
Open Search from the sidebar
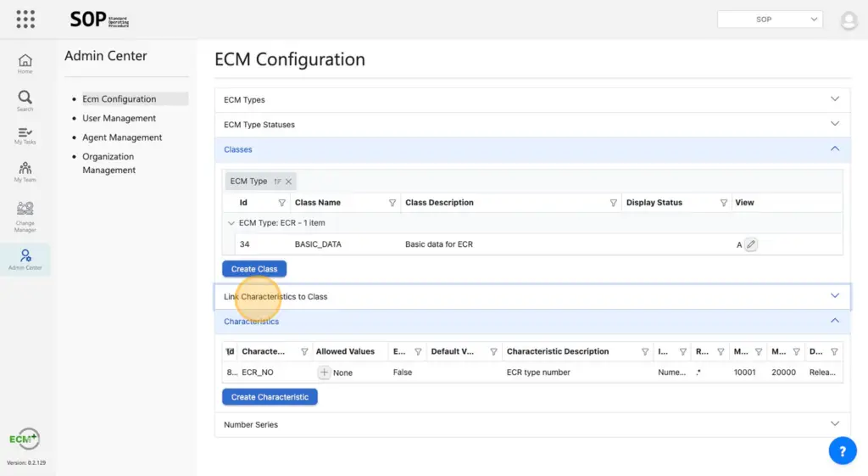(x=25, y=101)
